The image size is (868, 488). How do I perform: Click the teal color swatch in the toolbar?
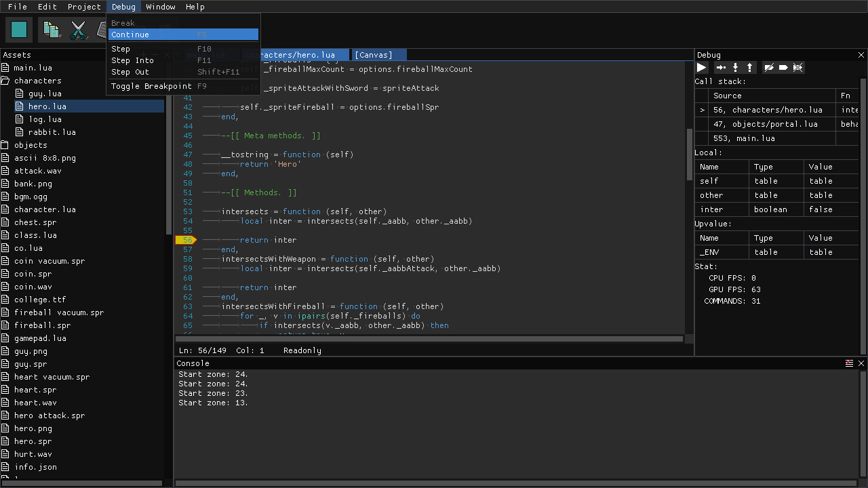(x=18, y=29)
